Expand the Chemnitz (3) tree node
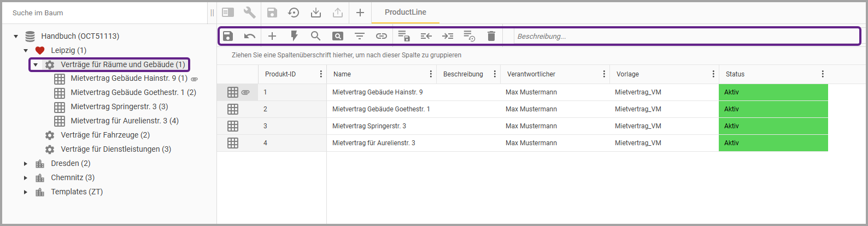Viewport: 868px width, 226px height. point(26,177)
